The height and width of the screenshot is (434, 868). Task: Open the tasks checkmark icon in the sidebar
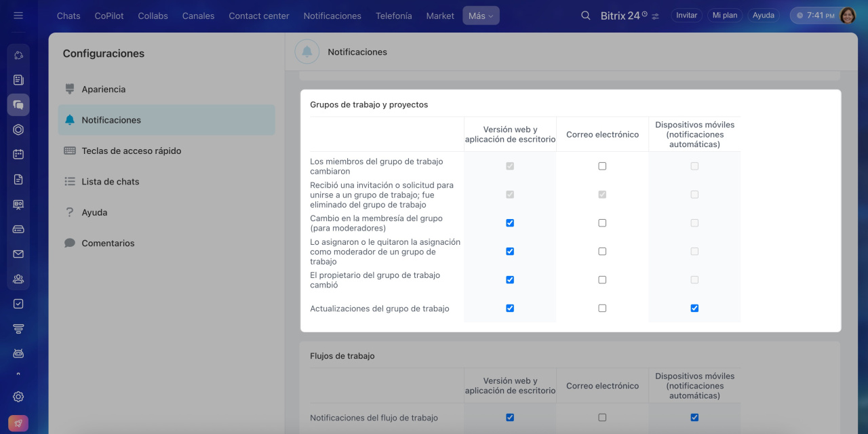(18, 304)
